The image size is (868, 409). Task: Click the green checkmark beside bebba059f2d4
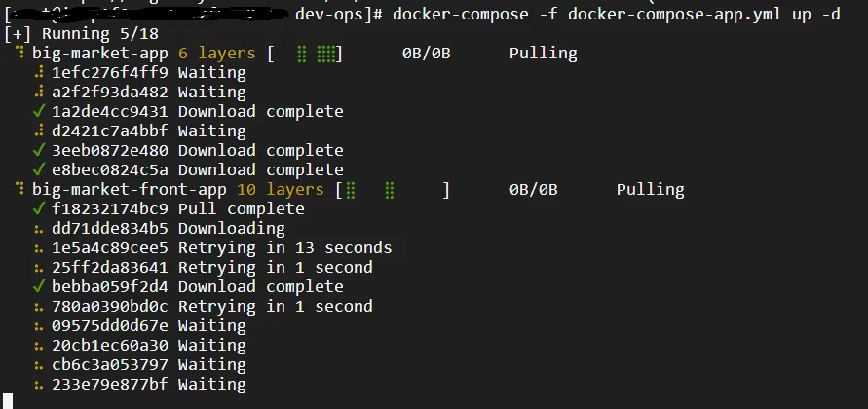(x=39, y=286)
